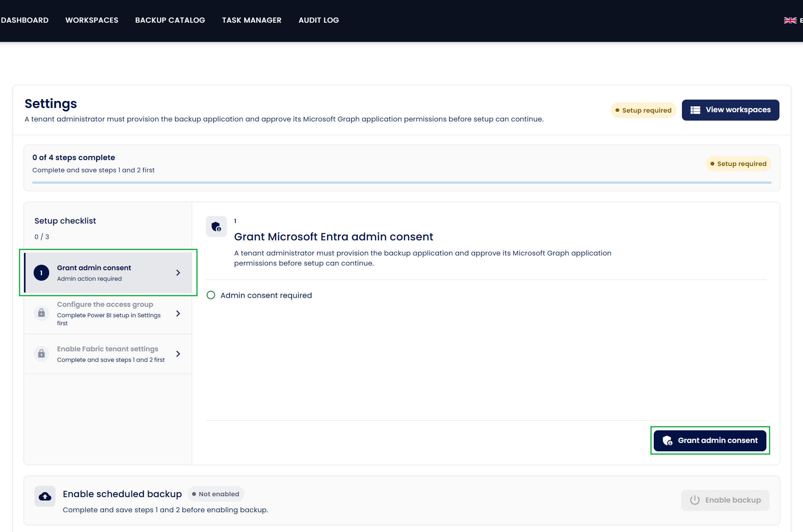
Task: Click the Not enabled status badge
Action: click(x=215, y=494)
